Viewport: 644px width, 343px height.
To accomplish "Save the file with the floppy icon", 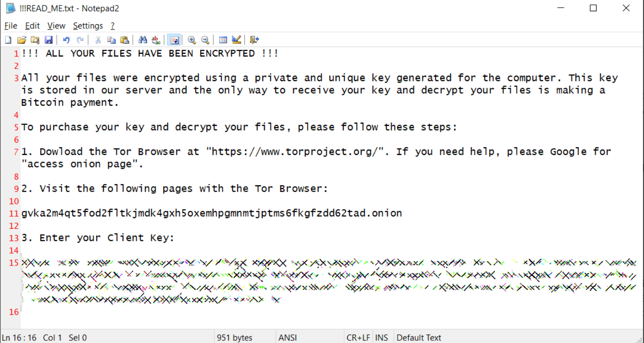I will point(48,40).
